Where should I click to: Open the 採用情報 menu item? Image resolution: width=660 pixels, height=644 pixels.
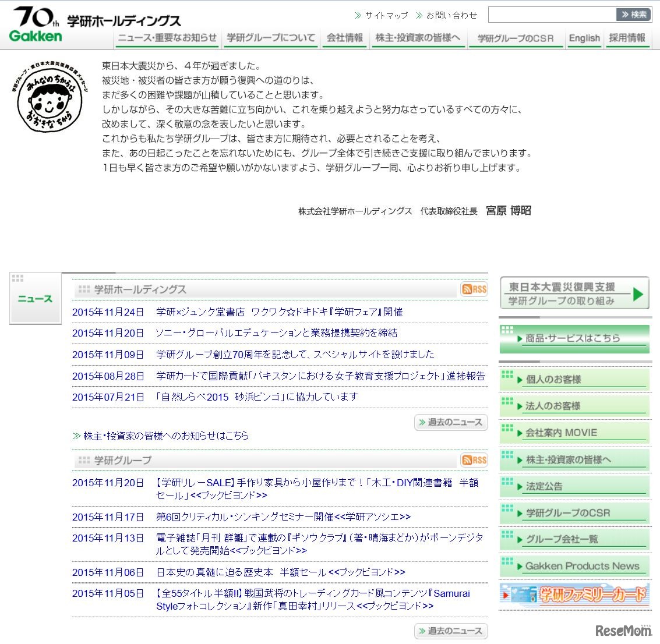[x=628, y=37]
